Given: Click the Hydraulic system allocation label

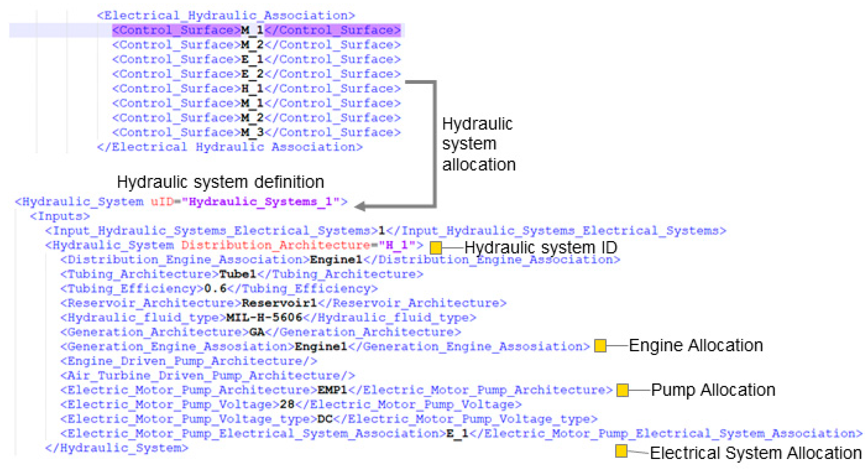Looking at the screenshot, I should coord(478,144).
